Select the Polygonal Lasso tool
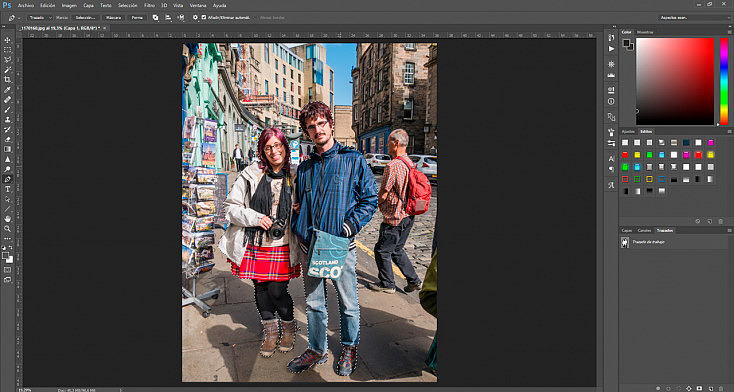The width and height of the screenshot is (734, 392). coord(7,59)
